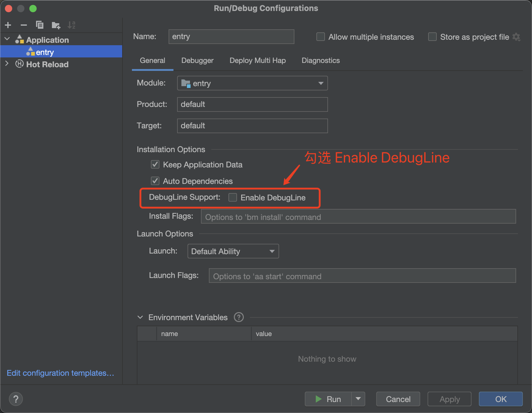
Task: Click the Sort Configurations alphabetically icon
Action: click(71, 25)
